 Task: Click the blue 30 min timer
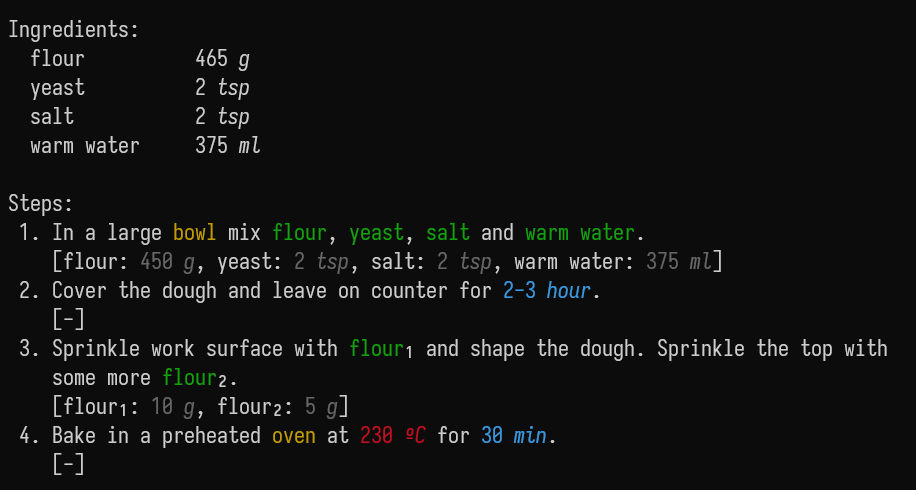point(514,436)
